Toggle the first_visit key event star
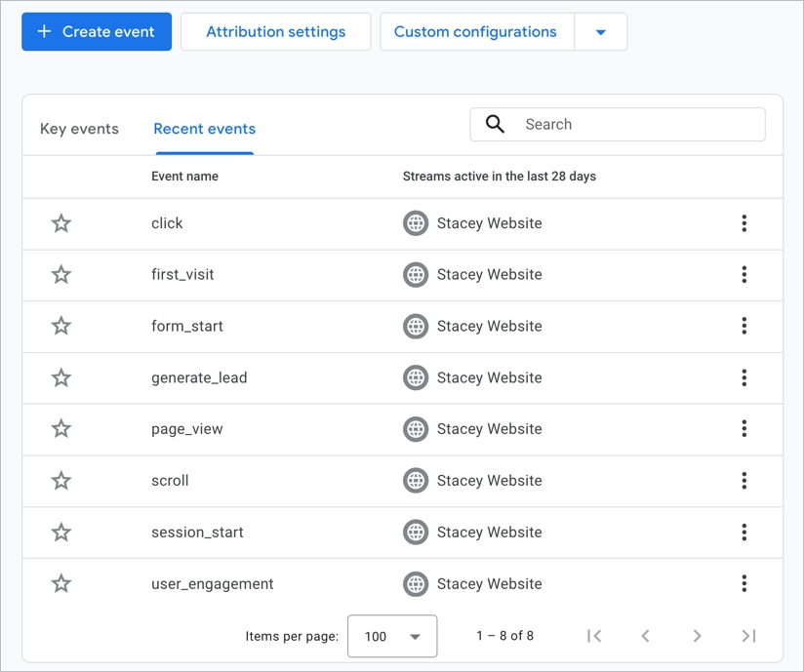 point(61,275)
